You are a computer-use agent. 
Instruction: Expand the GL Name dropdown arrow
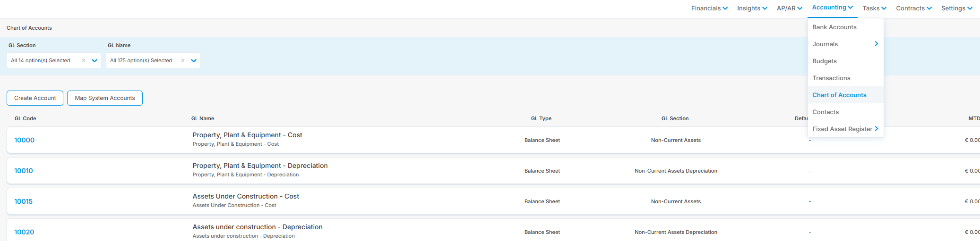(x=194, y=60)
